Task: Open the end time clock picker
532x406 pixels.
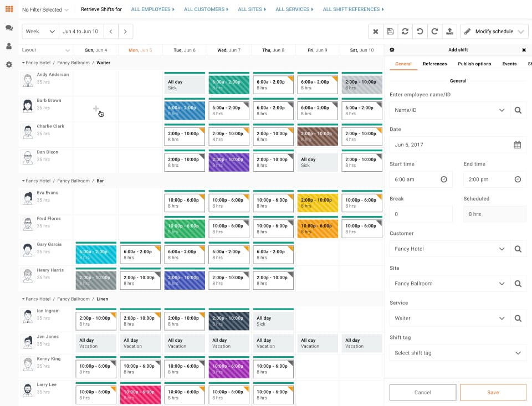Action: click(x=518, y=179)
